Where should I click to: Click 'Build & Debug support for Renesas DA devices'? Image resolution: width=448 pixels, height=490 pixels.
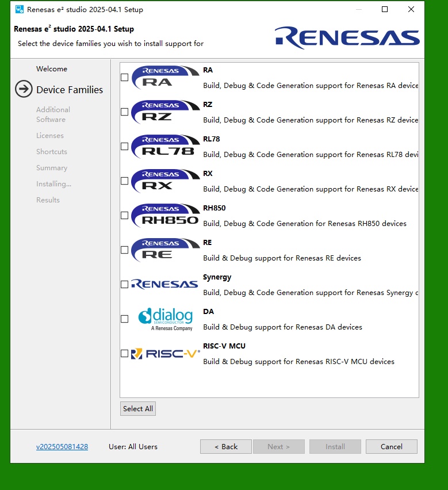(282, 327)
